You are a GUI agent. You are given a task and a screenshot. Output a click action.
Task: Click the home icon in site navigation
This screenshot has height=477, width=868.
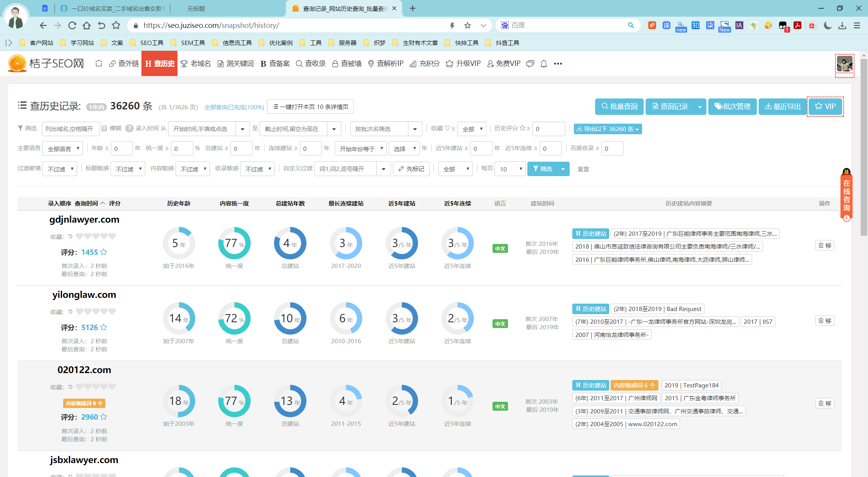[99, 64]
